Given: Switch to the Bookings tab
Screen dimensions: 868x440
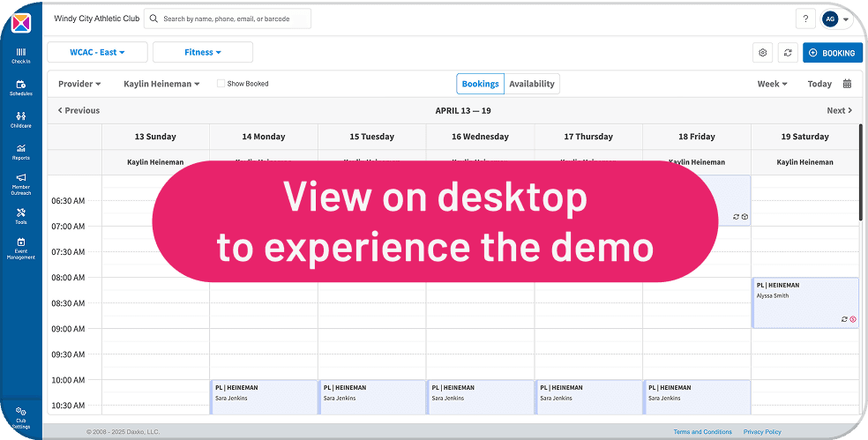Looking at the screenshot, I should [481, 84].
